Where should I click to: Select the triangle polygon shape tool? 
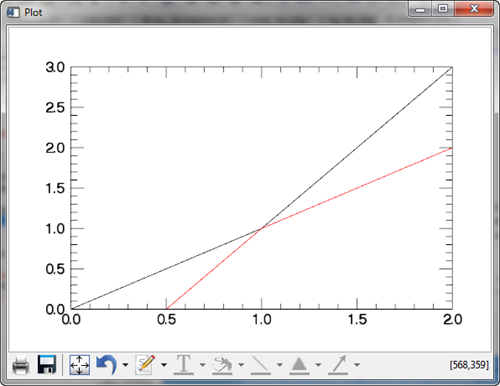(x=299, y=365)
